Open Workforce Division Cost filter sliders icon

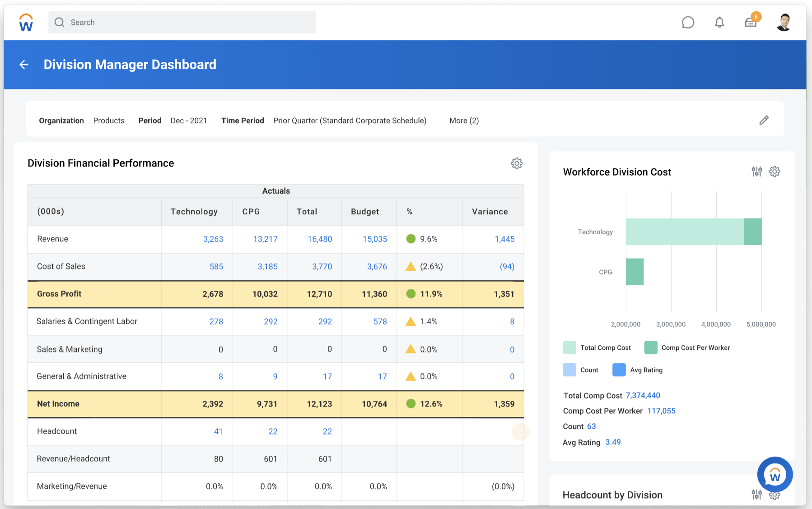click(x=756, y=172)
